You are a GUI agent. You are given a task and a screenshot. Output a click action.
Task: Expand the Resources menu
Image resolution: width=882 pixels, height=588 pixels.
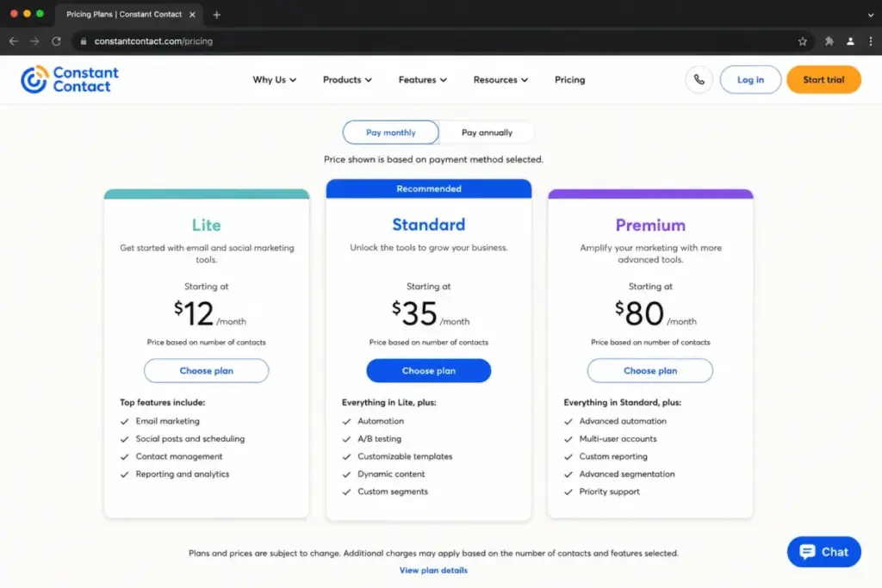[500, 79]
